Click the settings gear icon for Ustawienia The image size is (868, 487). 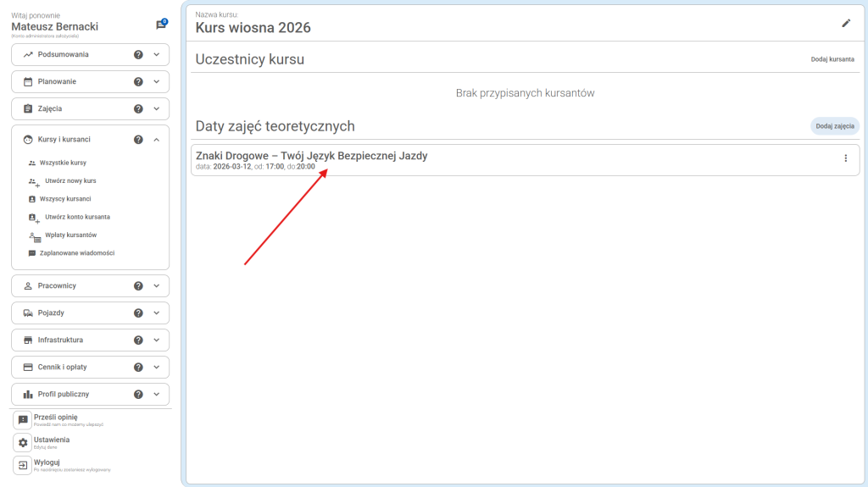pos(23,443)
